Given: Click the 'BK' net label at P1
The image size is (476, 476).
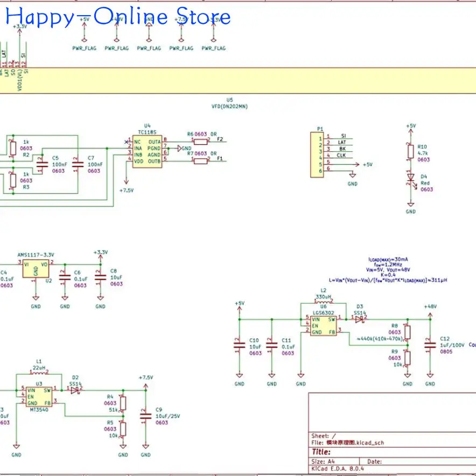Looking at the screenshot, I should click(x=342, y=149).
